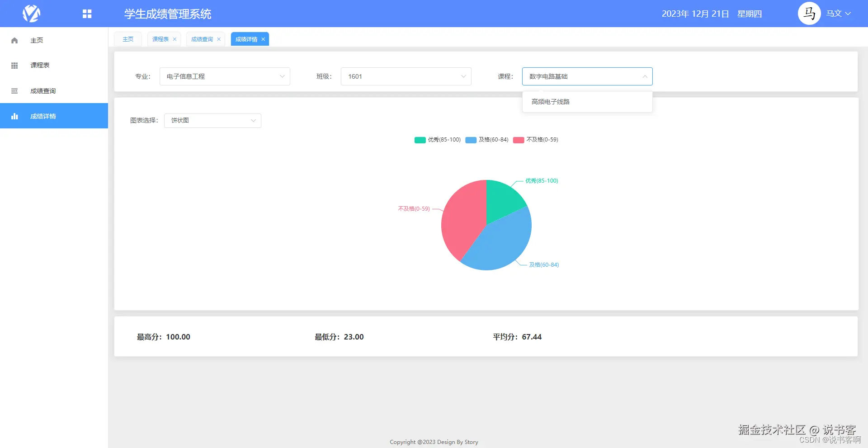The height and width of the screenshot is (448, 868).
Task: Click the 及格(60-84) pie label
Action: (x=544, y=265)
